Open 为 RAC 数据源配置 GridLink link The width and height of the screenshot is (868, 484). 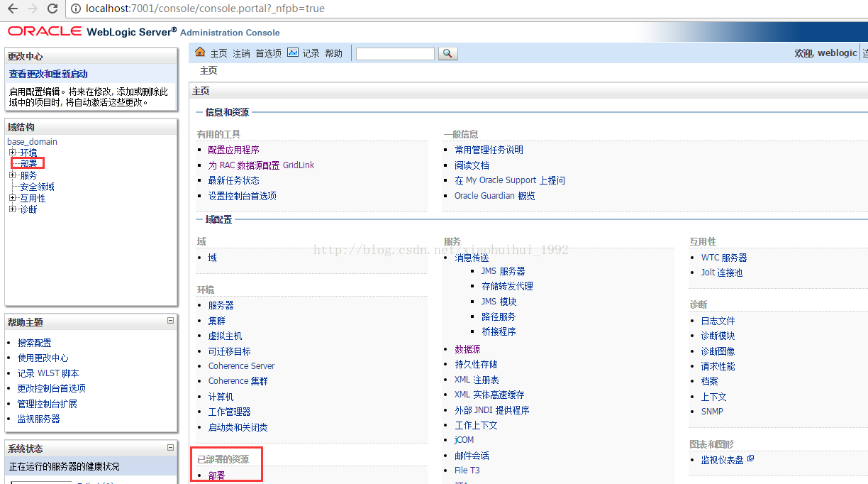(261, 165)
